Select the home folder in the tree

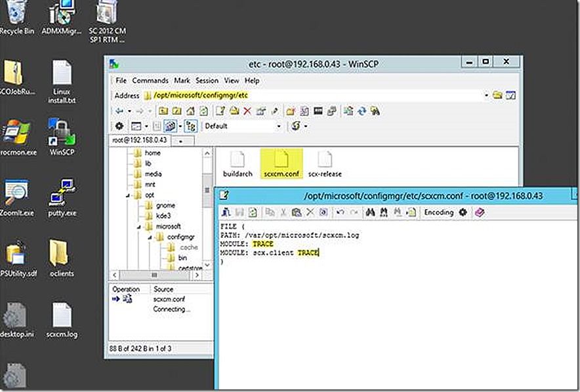[x=152, y=153]
